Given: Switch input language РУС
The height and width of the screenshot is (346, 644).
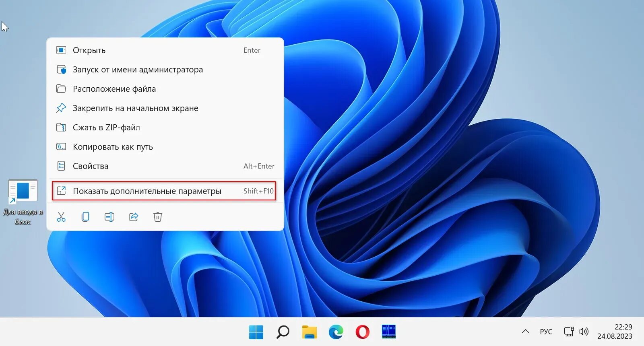Looking at the screenshot, I should [x=546, y=332].
